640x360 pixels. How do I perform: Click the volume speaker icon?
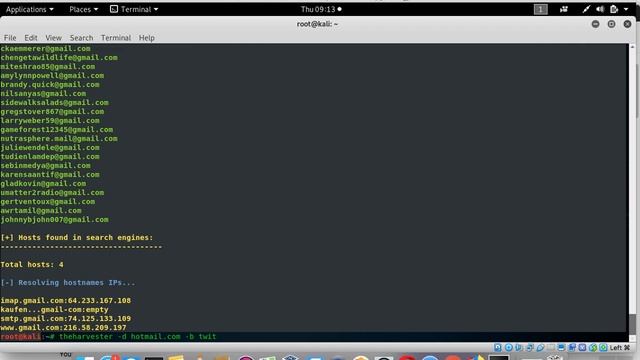600,9
